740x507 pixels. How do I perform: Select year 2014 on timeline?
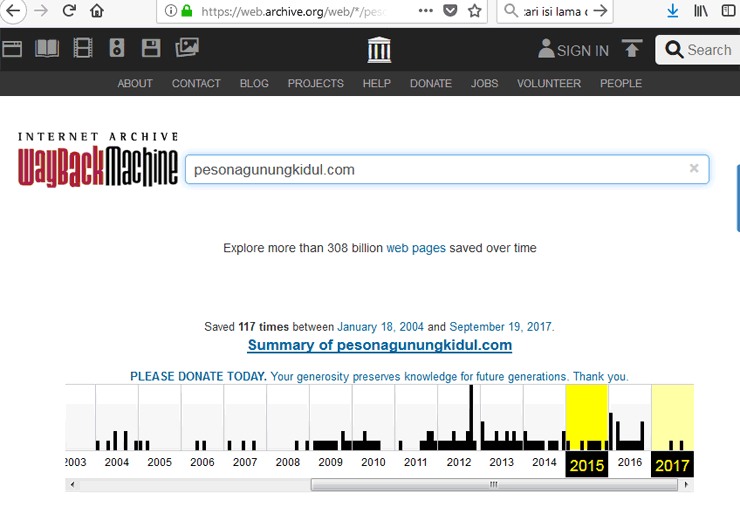point(544,462)
